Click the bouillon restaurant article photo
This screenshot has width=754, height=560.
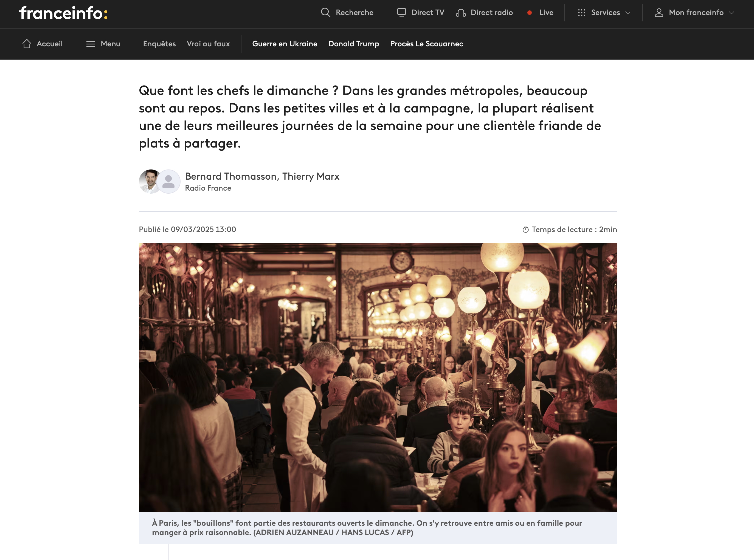(x=378, y=377)
